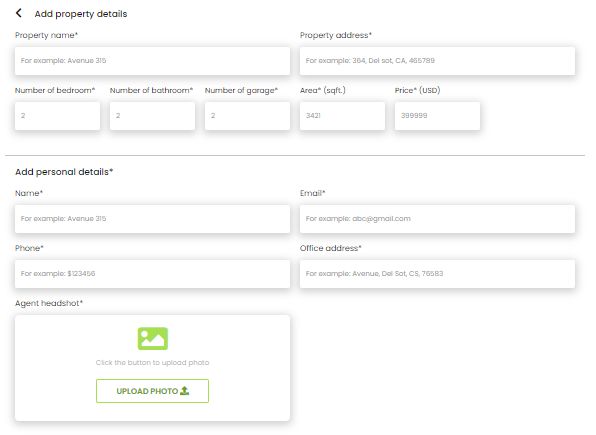The image size is (596, 435).
Task: Click the 'Property name*' label
Action: pos(46,35)
